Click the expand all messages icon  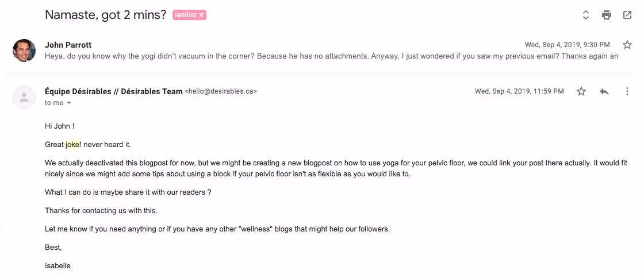tap(586, 16)
